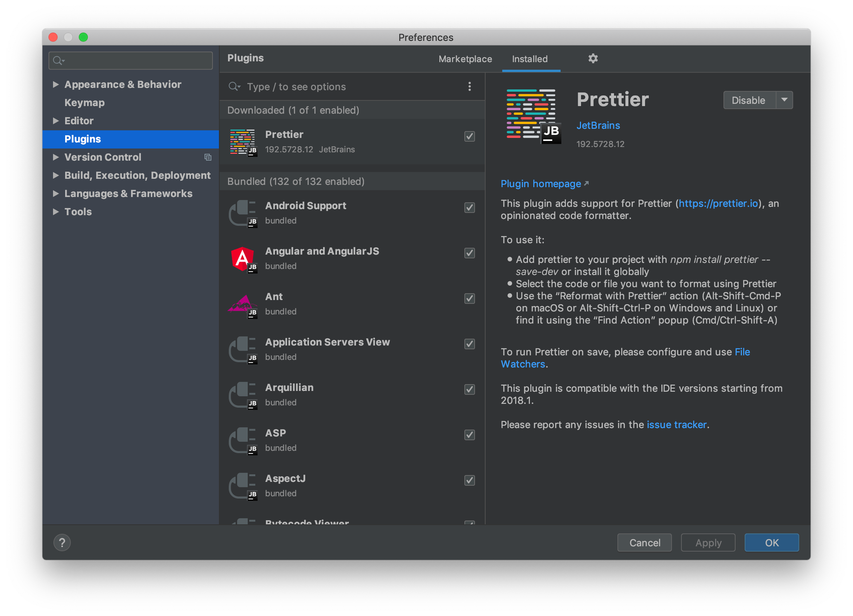The width and height of the screenshot is (853, 616).
Task: Click the AspectJ plugin icon
Action: pyautogui.click(x=243, y=486)
